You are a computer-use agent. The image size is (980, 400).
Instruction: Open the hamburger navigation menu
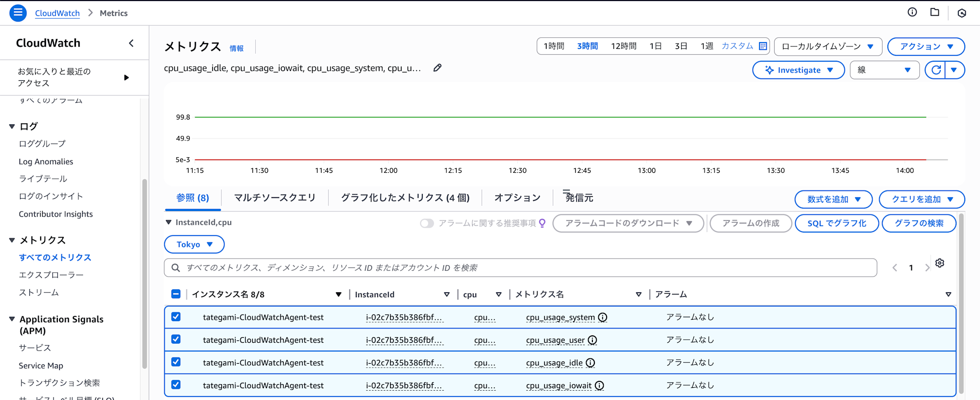click(x=18, y=13)
